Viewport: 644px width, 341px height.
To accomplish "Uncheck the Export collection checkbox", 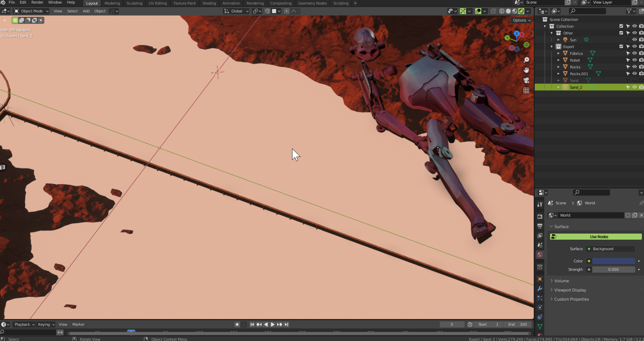I will coord(621,47).
